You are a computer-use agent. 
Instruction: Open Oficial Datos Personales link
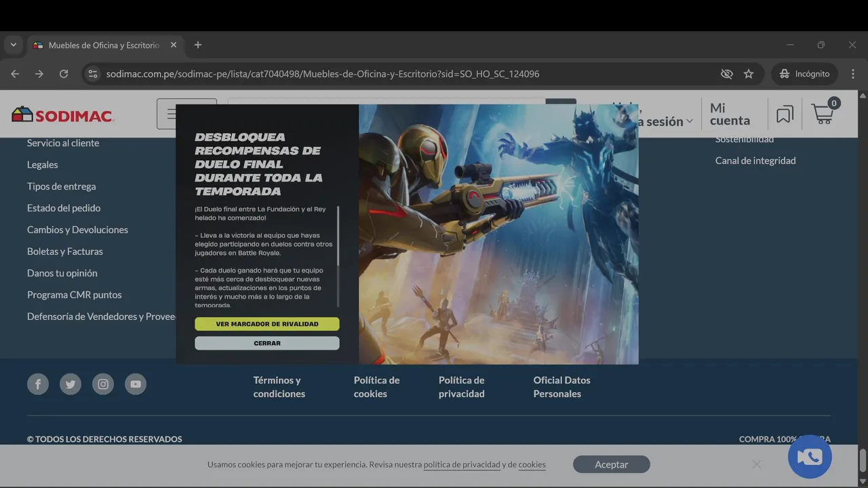(x=561, y=387)
